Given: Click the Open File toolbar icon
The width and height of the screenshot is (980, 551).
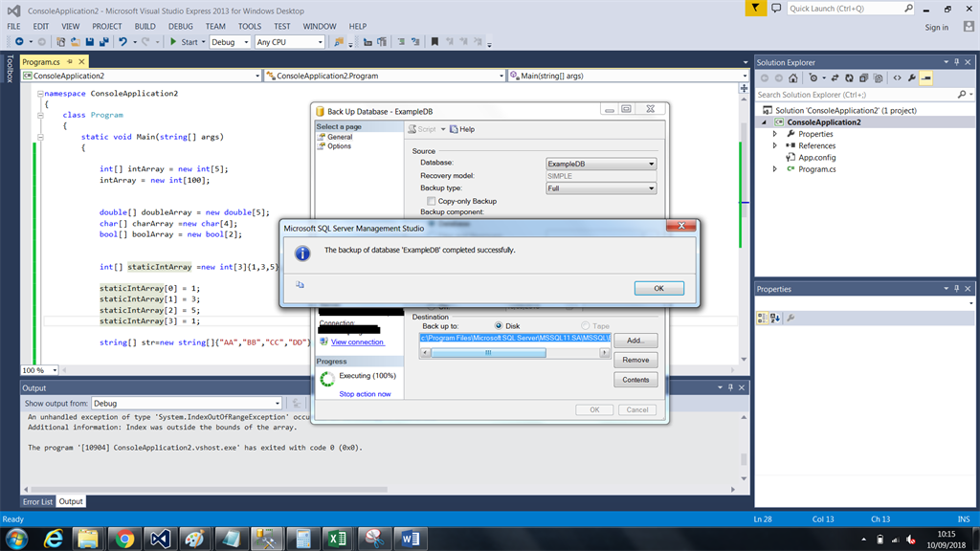Looking at the screenshot, I should [x=75, y=42].
